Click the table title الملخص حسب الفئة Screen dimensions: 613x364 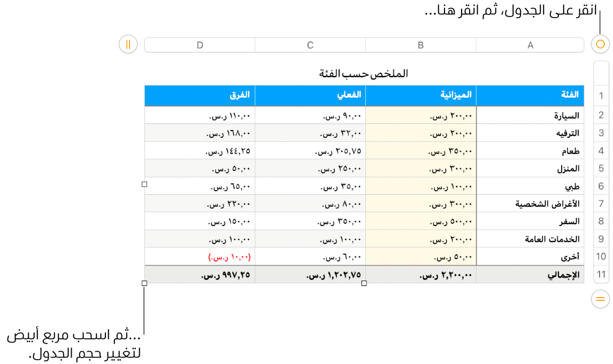(x=364, y=74)
